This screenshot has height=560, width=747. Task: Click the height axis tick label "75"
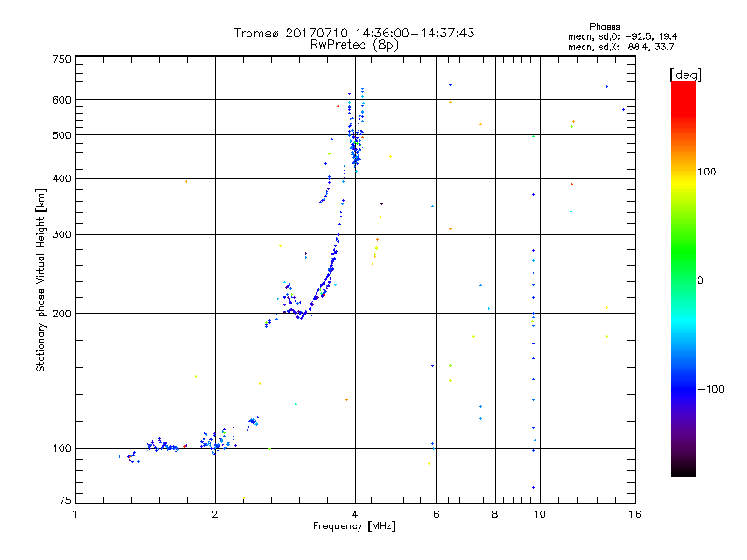pos(65,500)
